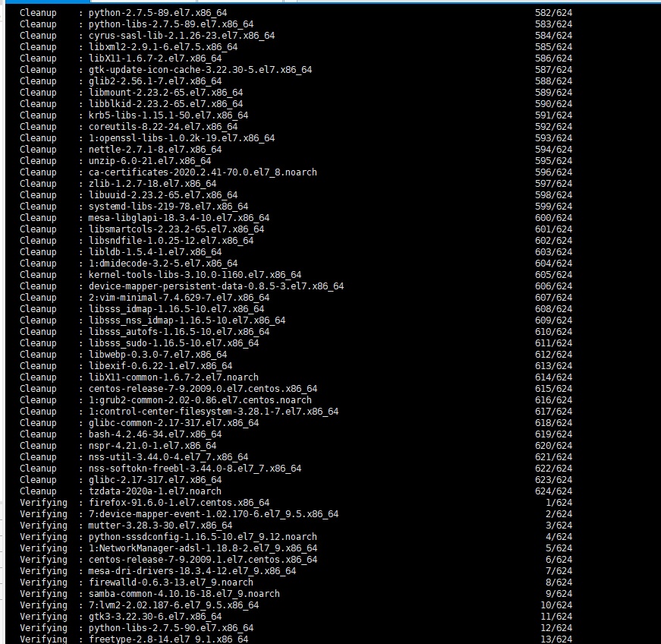The height and width of the screenshot is (644, 661).
Task: Select python-sssdconfig-1.16.5-10.el7_9.12.noarch text
Action: [203, 537]
